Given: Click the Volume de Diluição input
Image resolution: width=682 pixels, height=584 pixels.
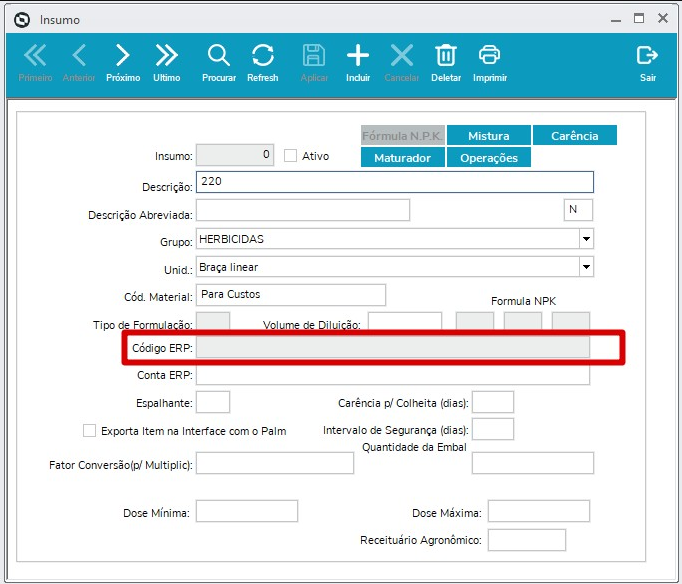Looking at the screenshot, I should pyautogui.click(x=405, y=320).
